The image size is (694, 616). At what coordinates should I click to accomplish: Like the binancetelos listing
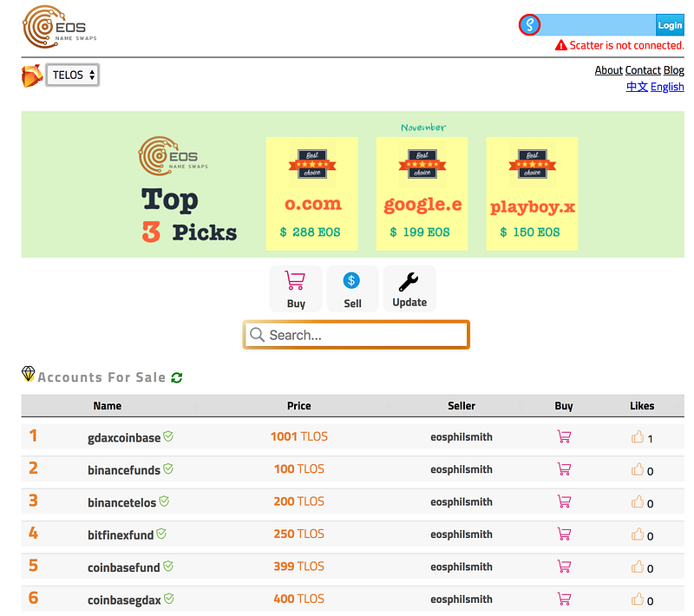[638, 501]
